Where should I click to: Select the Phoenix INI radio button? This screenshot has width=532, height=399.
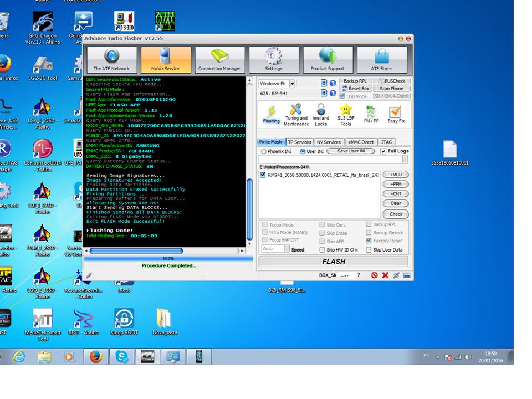(x=264, y=151)
